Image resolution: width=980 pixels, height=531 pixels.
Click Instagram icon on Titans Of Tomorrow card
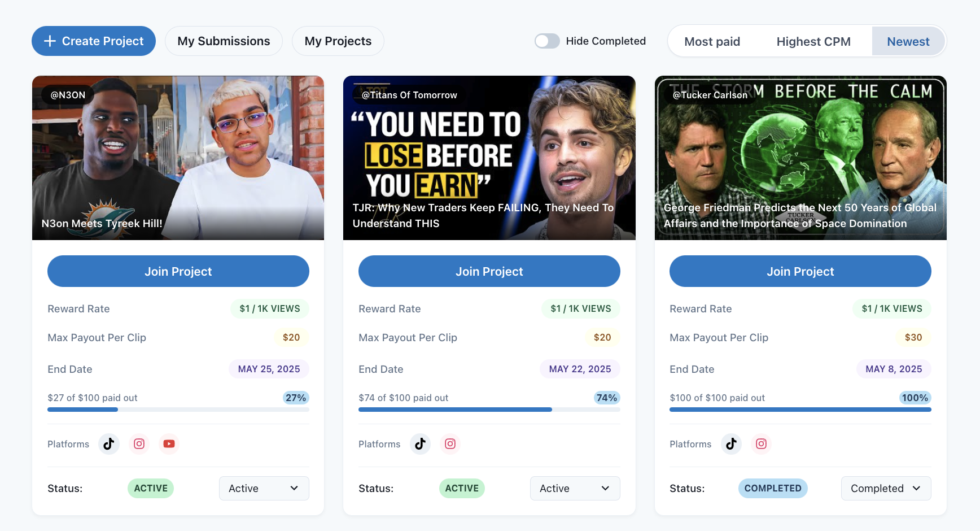point(450,444)
